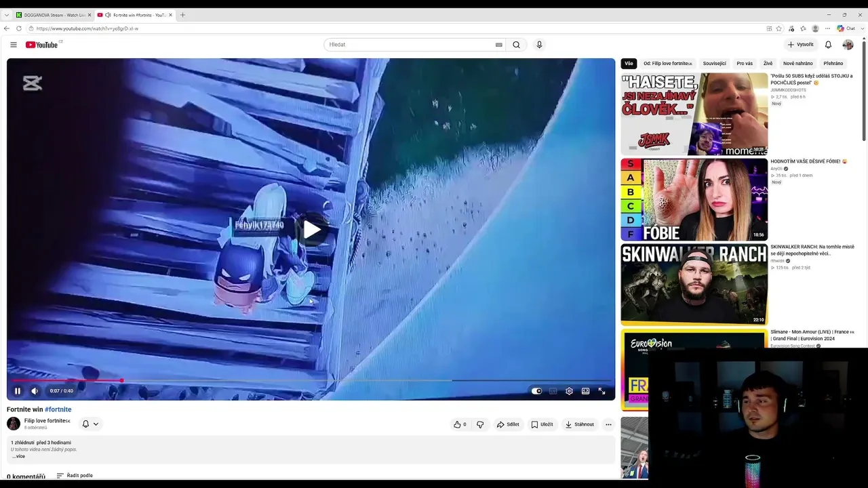Viewport: 868px width, 488px height.
Task: Open browser settings and more menu
Action: [827, 28]
